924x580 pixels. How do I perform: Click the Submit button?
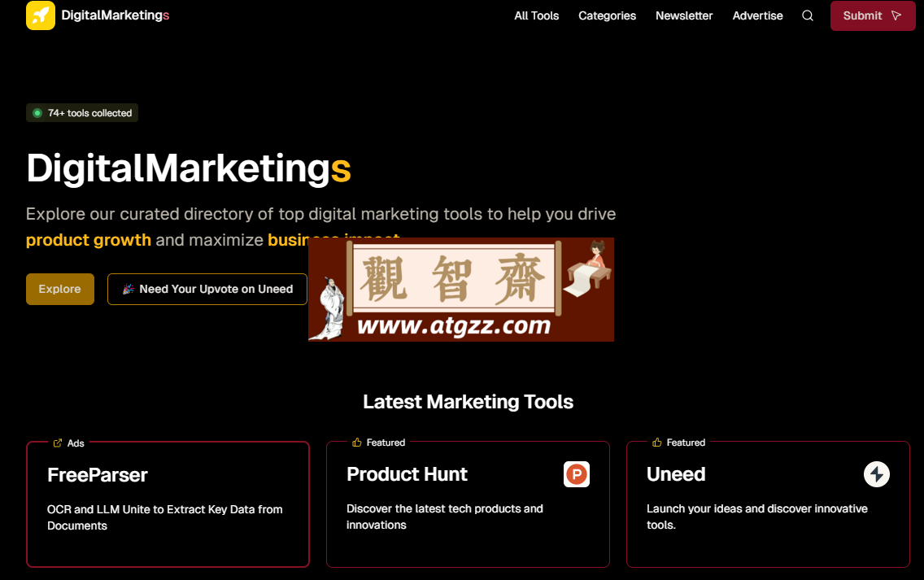pos(873,16)
